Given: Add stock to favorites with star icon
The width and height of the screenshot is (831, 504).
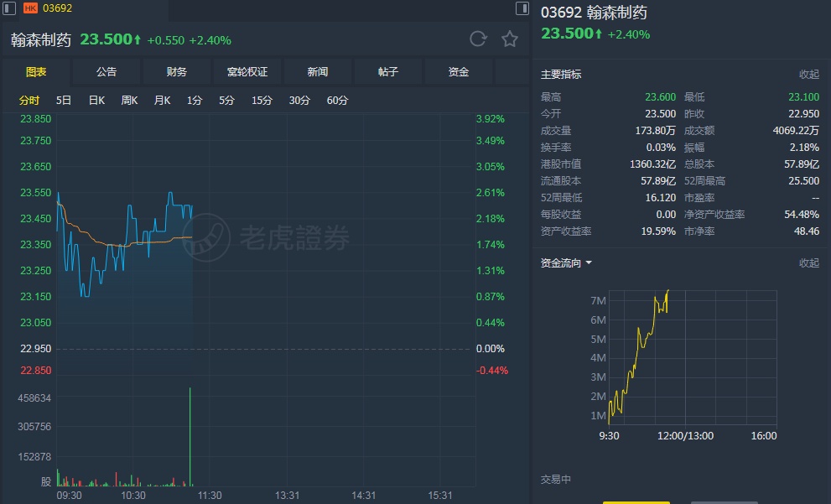Looking at the screenshot, I should (510, 39).
